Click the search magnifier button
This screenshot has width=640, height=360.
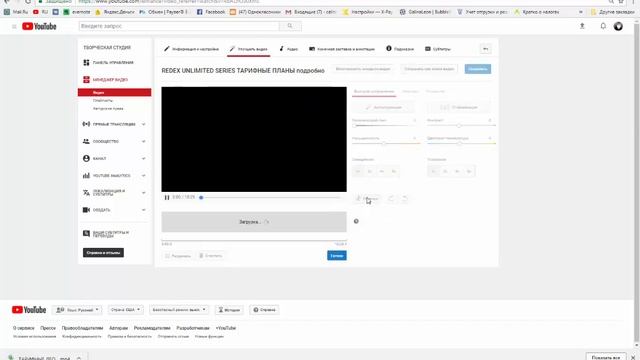(290, 26)
